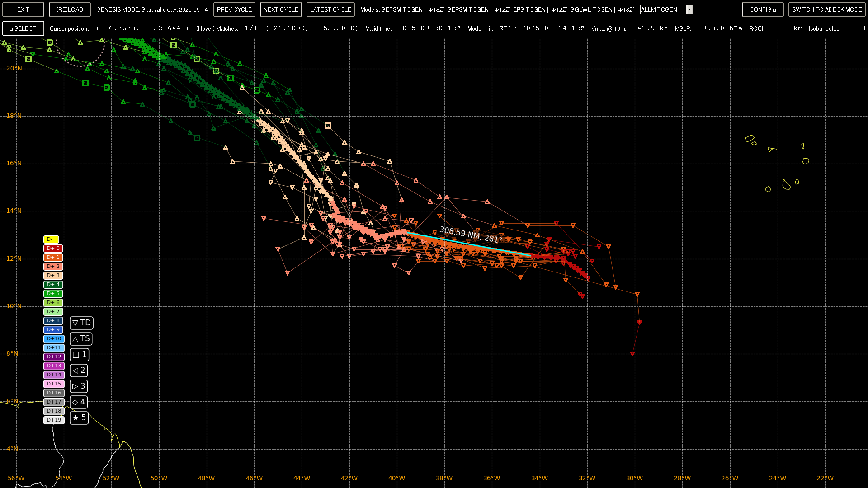Toggle the D+ 0 day visibility

(x=53, y=248)
